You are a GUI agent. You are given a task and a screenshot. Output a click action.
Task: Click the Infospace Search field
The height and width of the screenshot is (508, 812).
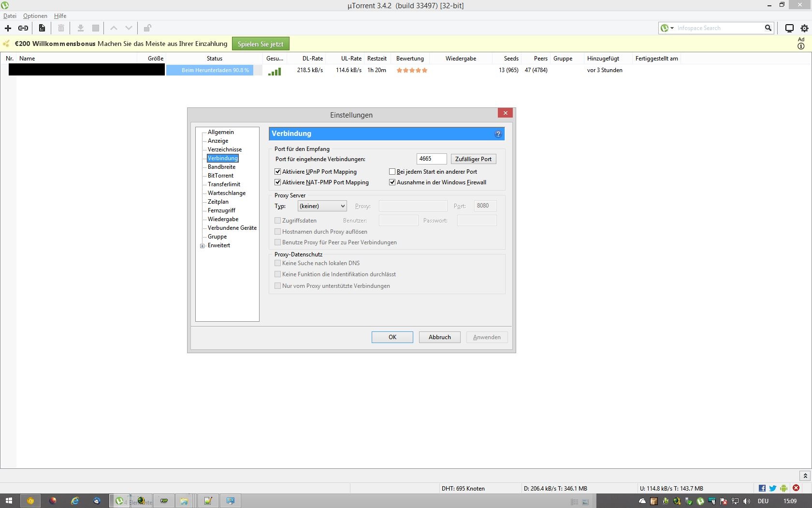(719, 28)
